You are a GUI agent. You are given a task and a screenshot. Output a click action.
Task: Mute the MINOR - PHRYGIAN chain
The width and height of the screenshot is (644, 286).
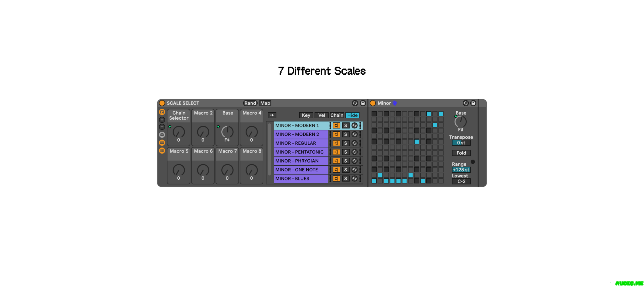(336, 161)
